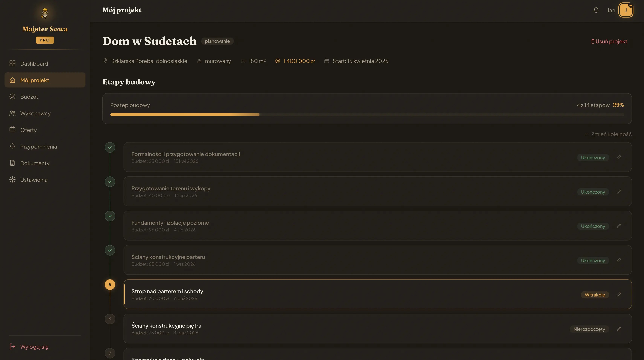
Task: Click the Majster Sowa owl logo
Action: pyautogui.click(x=45, y=13)
